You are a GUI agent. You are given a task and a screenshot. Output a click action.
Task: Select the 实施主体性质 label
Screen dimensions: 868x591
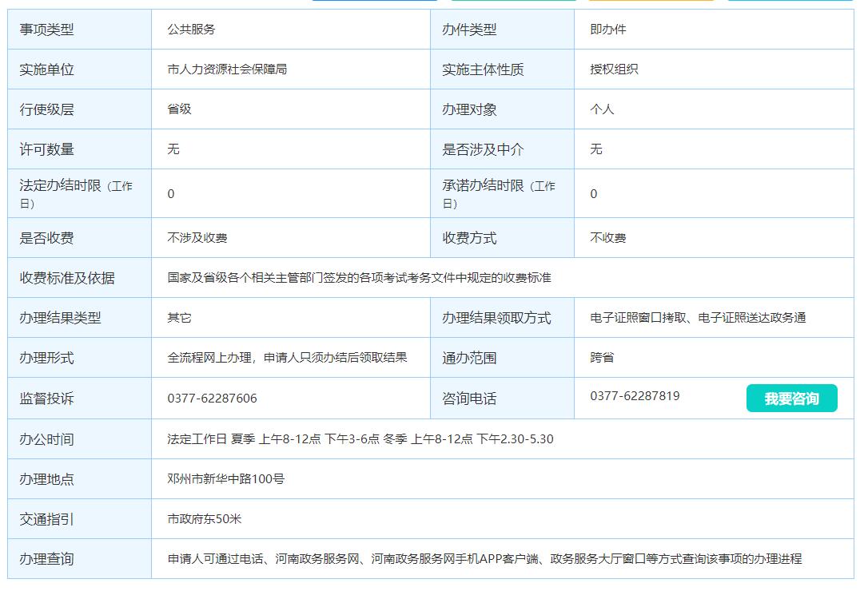coord(483,69)
